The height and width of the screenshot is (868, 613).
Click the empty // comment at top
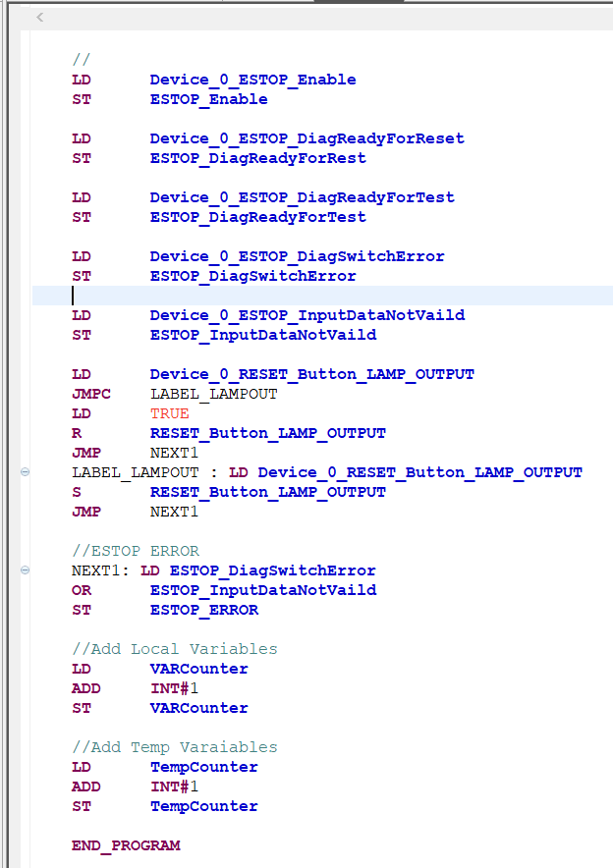pos(81,59)
